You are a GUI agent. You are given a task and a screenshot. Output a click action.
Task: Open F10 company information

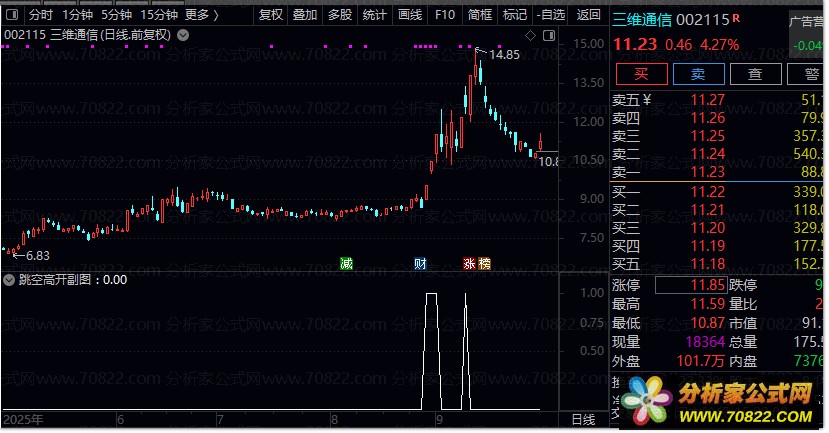click(x=445, y=14)
